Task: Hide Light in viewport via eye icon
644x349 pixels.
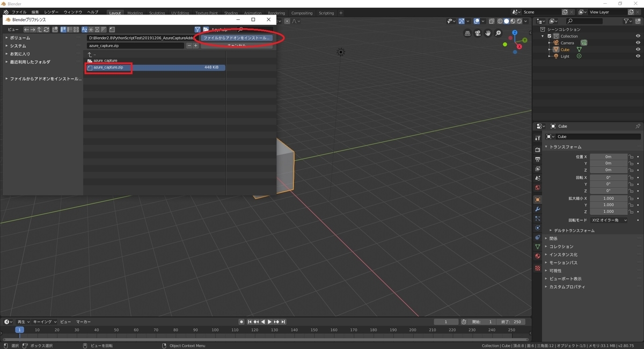Action: coord(638,56)
